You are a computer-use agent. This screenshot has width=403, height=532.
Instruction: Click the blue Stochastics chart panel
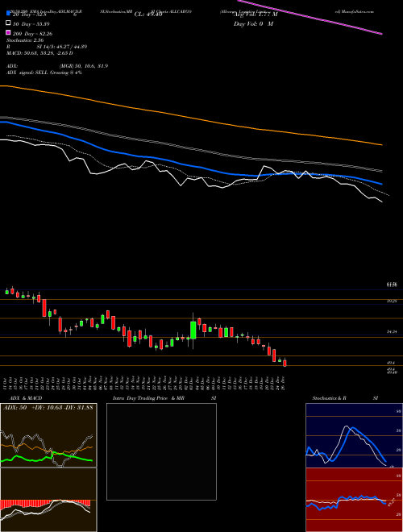[354, 435]
